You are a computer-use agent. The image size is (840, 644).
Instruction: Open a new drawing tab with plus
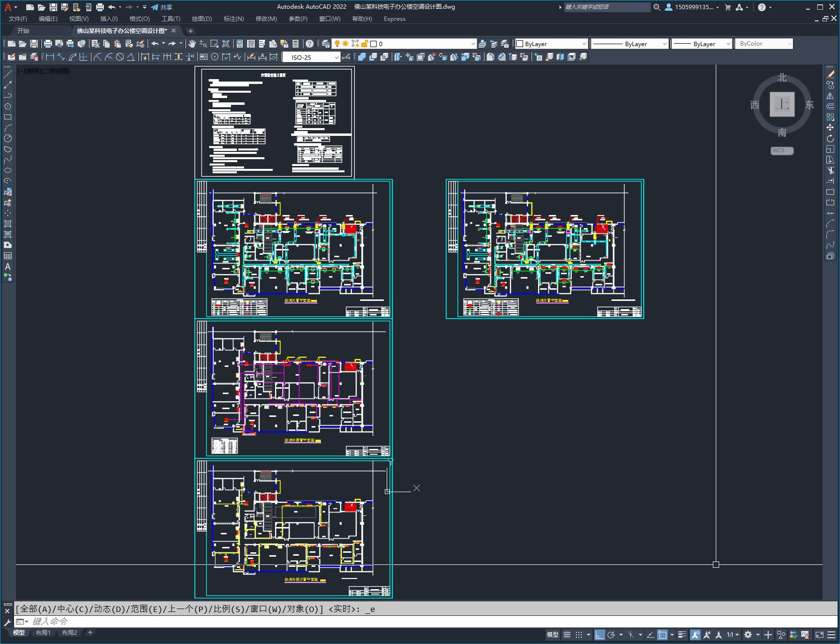coord(191,31)
